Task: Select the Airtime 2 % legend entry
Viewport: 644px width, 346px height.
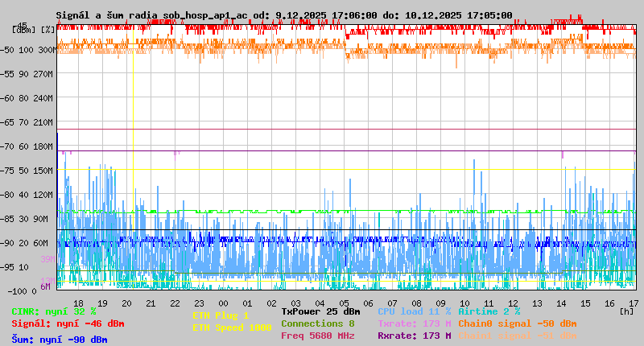Action: 489,311
